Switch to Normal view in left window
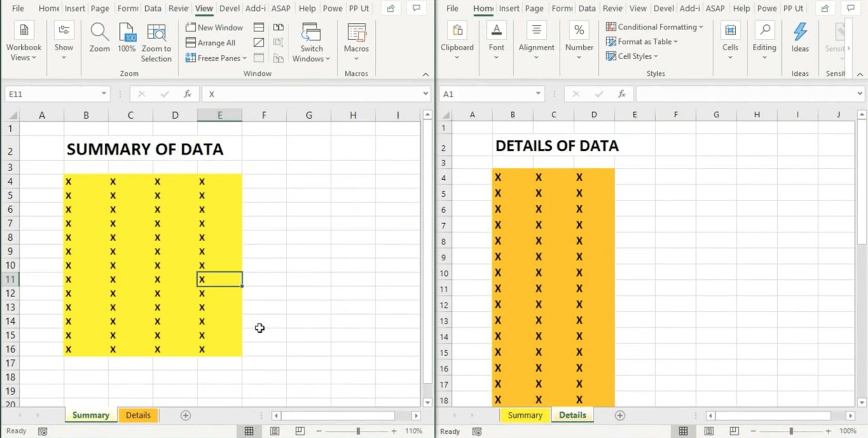868x438 pixels. pyautogui.click(x=249, y=431)
